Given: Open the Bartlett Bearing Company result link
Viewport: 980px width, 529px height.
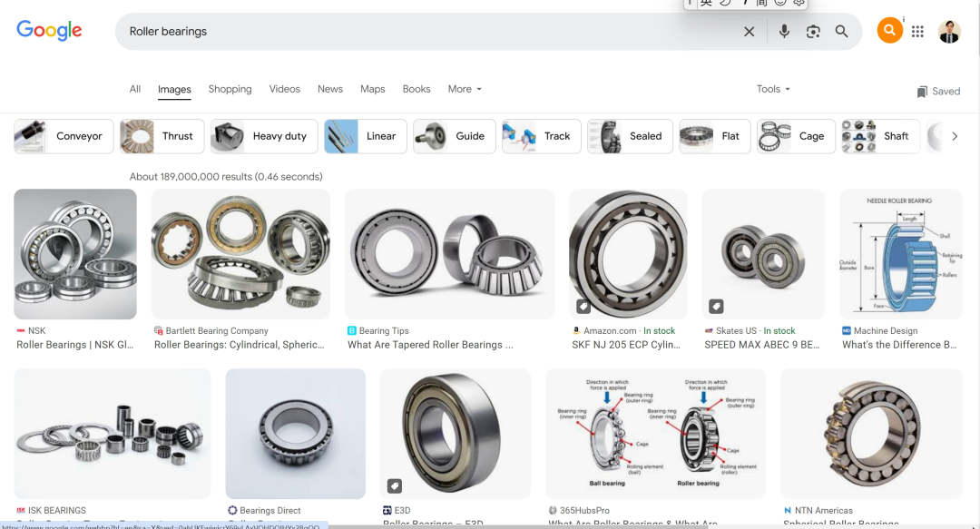Looking at the screenshot, I should point(239,345).
